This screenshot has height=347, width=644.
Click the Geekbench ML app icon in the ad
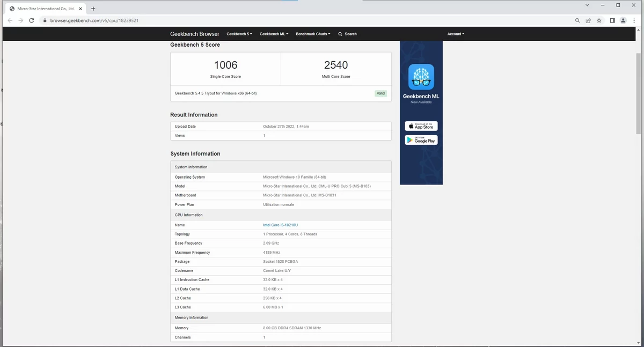tap(421, 77)
